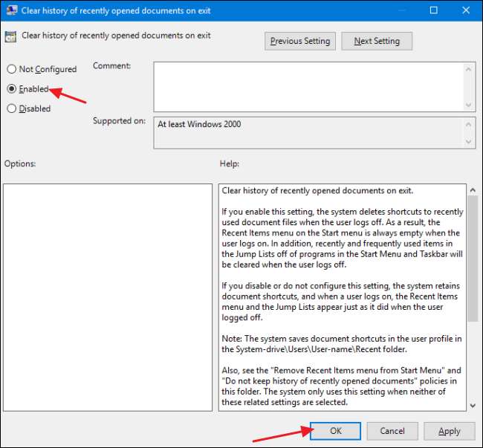483x448 pixels.
Task: Select the Enabled radio option
Action: click(x=11, y=89)
